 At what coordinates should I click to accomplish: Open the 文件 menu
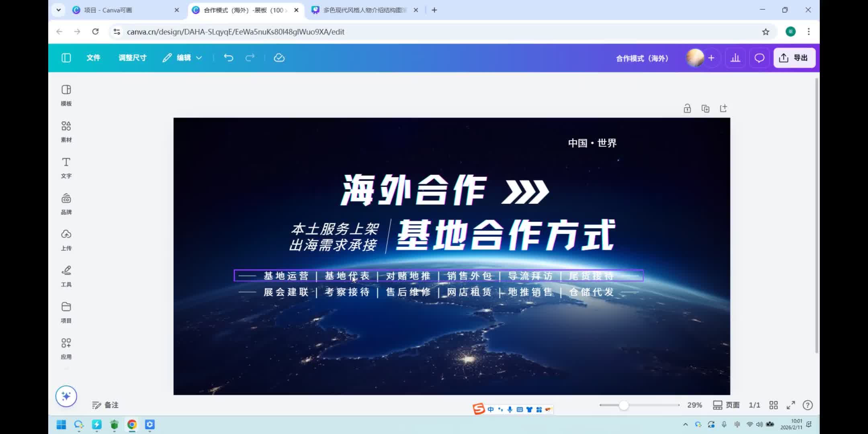pyautogui.click(x=93, y=58)
